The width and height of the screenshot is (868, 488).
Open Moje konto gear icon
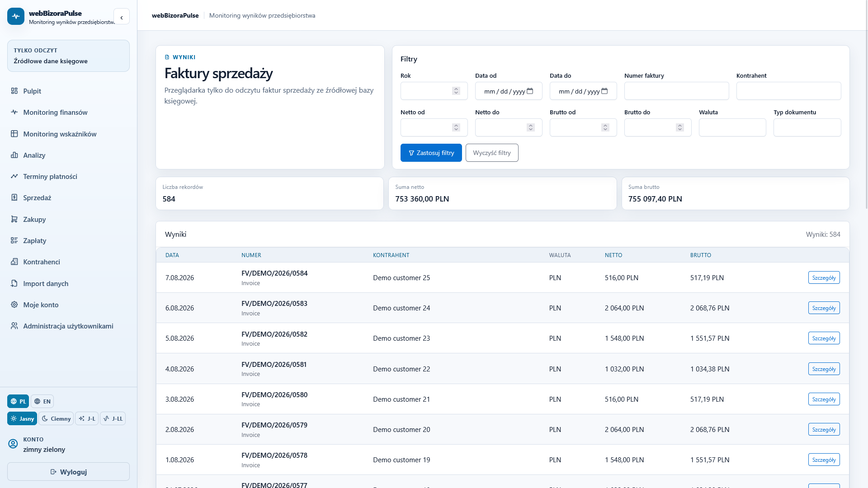tap(14, 305)
